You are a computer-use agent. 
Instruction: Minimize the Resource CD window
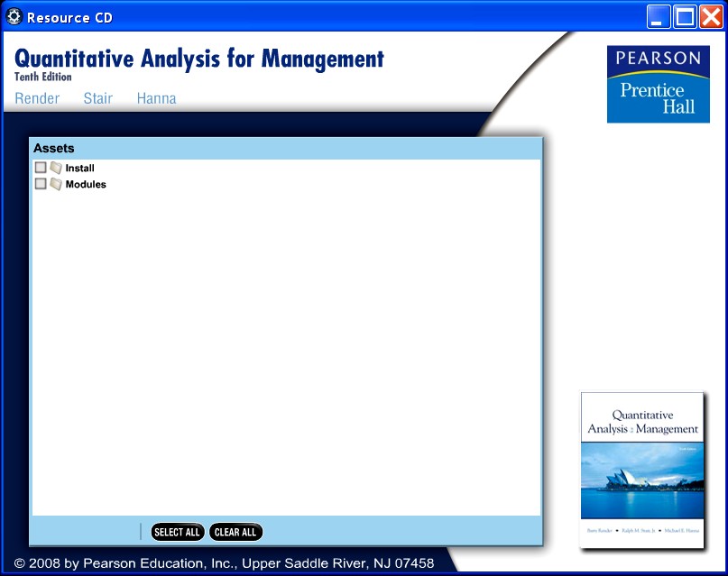(659, 17)
